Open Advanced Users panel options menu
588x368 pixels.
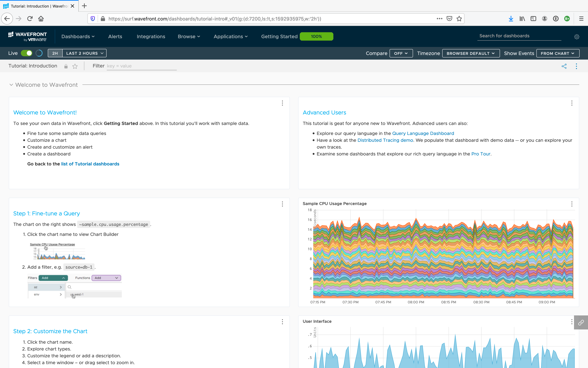pyautogui.click(x=572, y=103)
